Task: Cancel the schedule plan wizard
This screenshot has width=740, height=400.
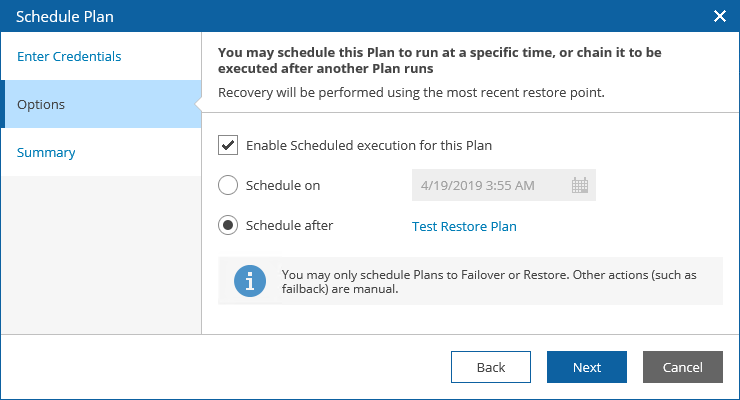Action: [x=683, y=367]
